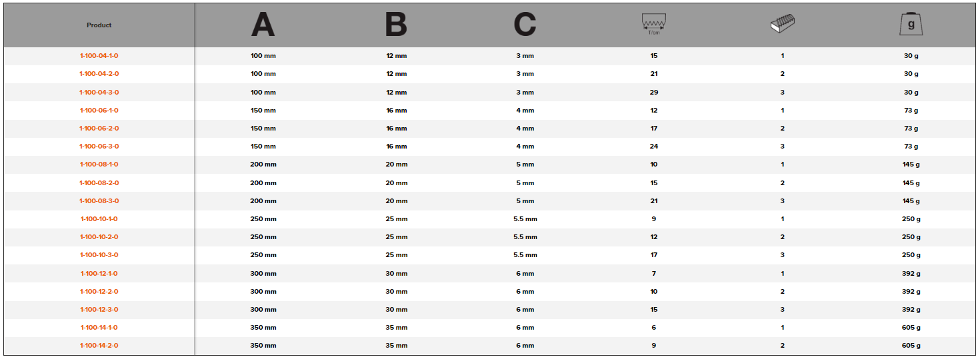This screenshot has width=980, height=359.
Task: View product 1-100-12-3-0
Action: point(99,310)
